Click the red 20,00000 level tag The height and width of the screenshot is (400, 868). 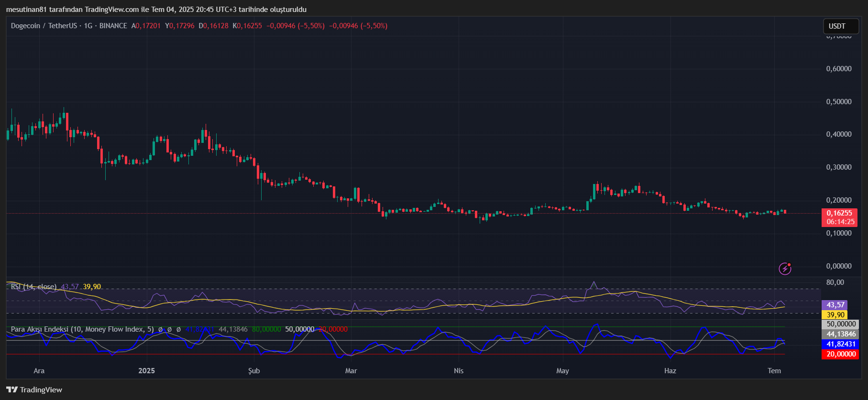click(841, 354)
